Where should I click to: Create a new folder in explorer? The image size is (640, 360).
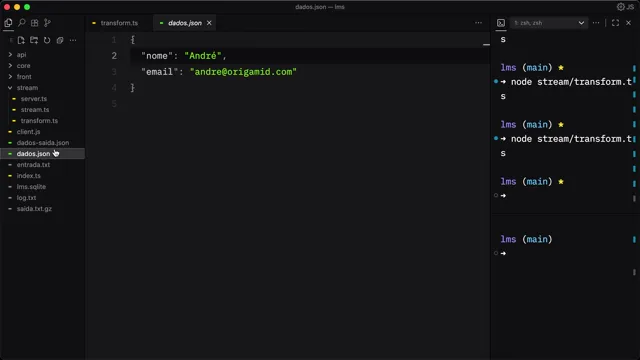click(34, 40)
